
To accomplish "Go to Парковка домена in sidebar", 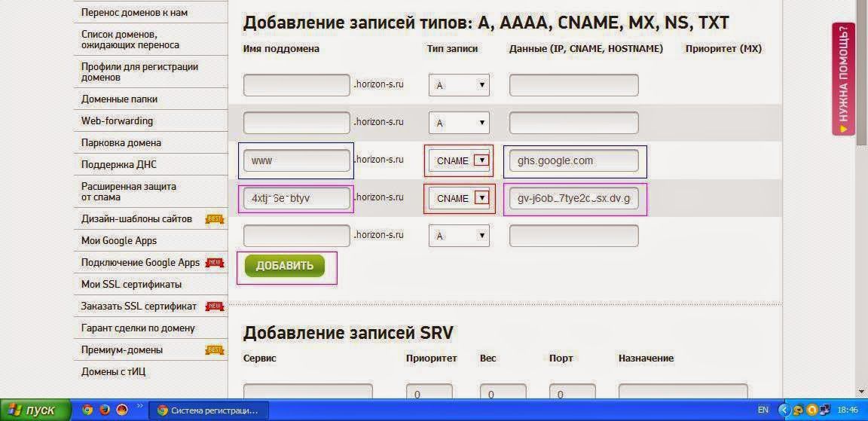I will 121,143.
